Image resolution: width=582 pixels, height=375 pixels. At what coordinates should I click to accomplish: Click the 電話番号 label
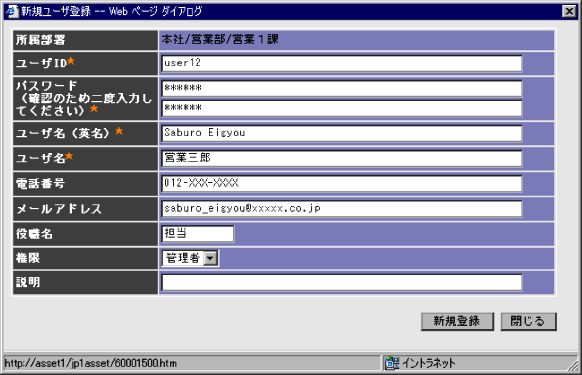[40, 183]
